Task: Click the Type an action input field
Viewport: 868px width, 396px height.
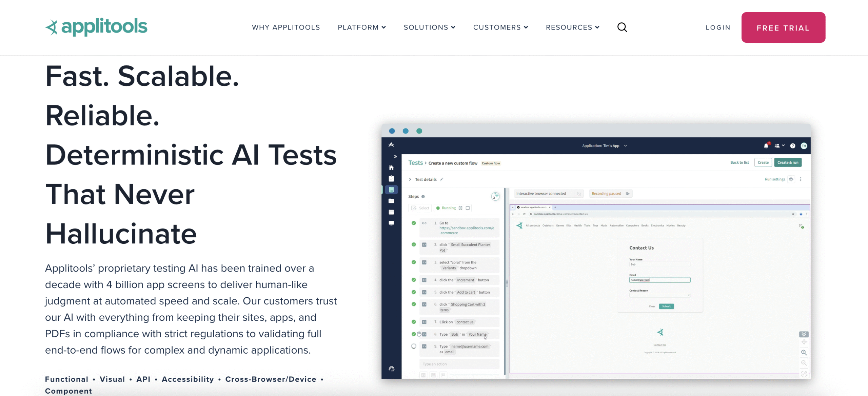Action: coord(459,364)
